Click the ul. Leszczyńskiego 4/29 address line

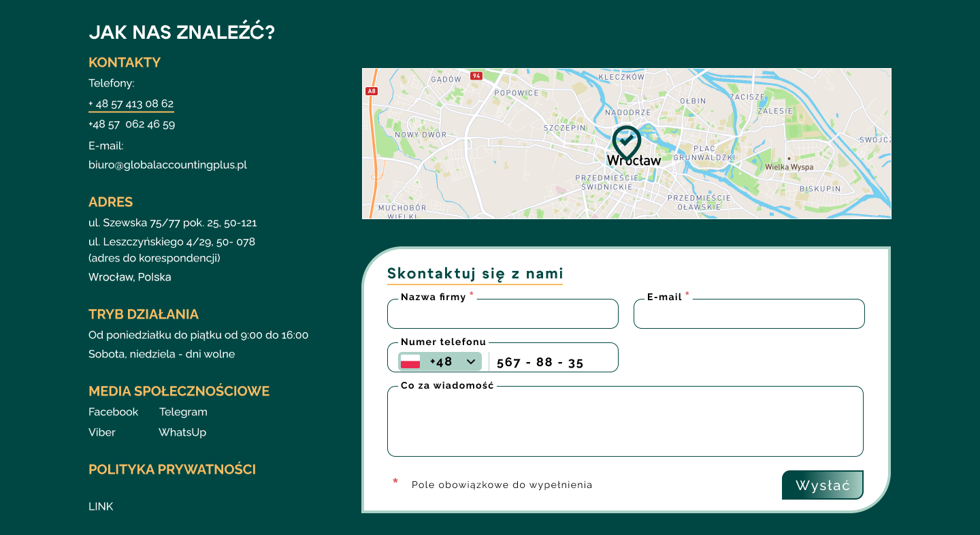pyautogui.click(x=172, y=242)
